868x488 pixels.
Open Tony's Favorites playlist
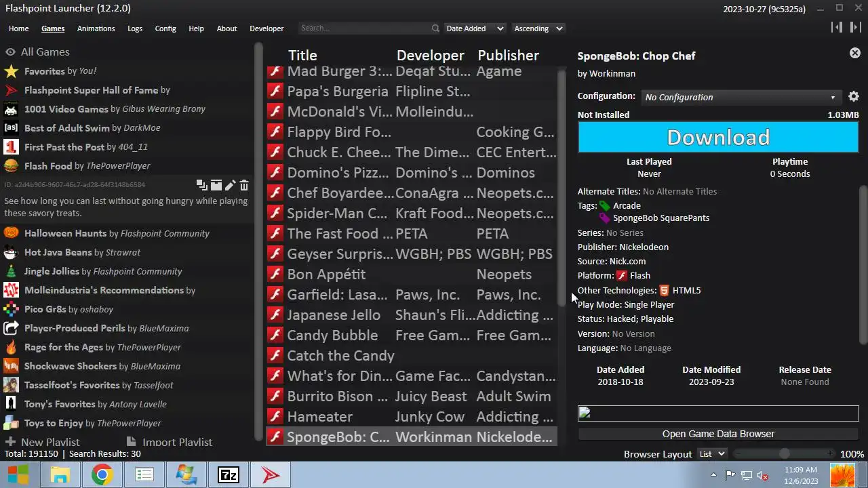point(127,404)
